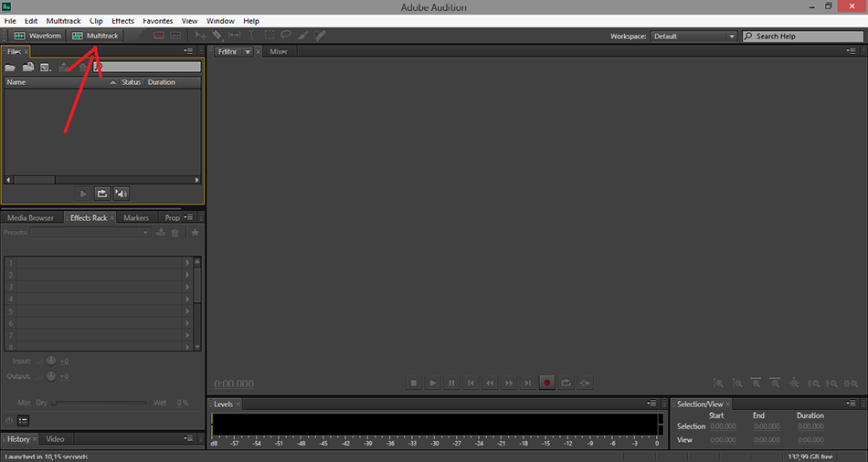Viewport: 868px width, 462px height.
Task: Toggle the Effects Rack power state button
Action: click(x=9, y=420)
